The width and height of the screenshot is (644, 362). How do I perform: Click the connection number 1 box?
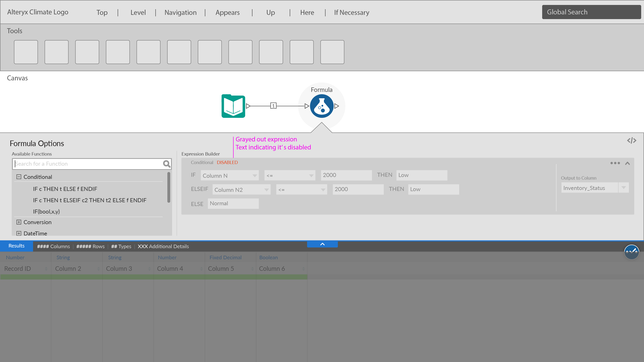[273, 106]
